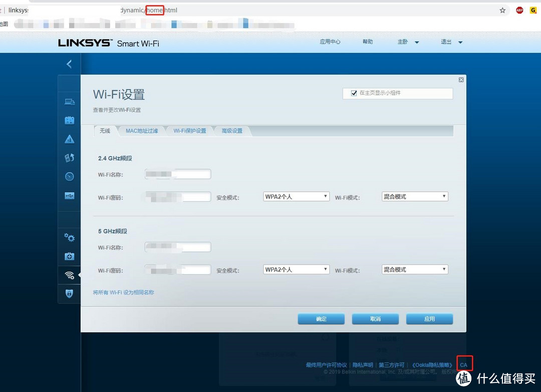
Task: Close the Wi-Fi settings dialog
Action: (461, 80)
